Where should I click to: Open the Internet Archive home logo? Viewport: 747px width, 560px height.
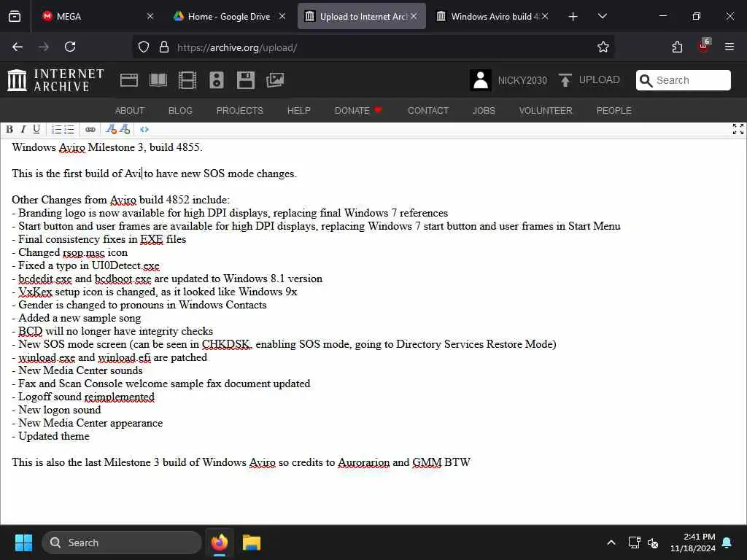pos(55,80)
